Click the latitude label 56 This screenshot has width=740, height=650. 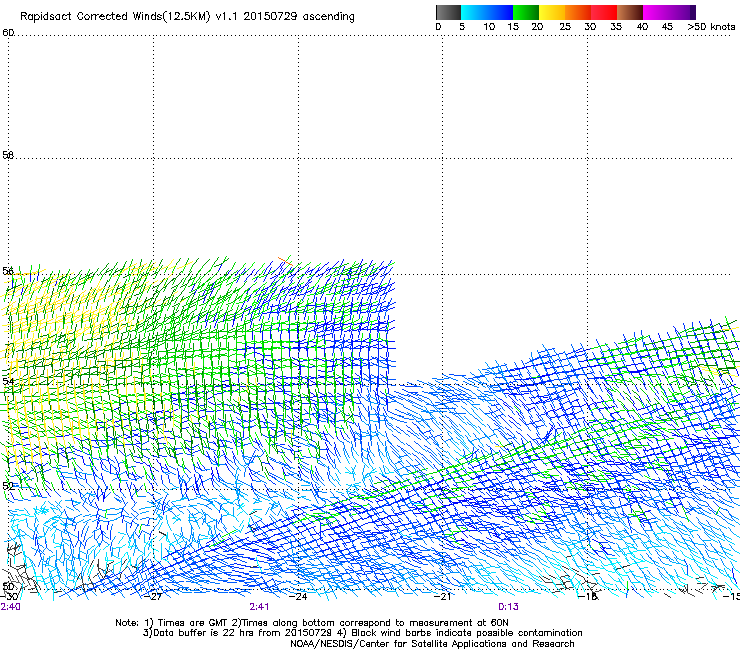click(x=8, y=271)
